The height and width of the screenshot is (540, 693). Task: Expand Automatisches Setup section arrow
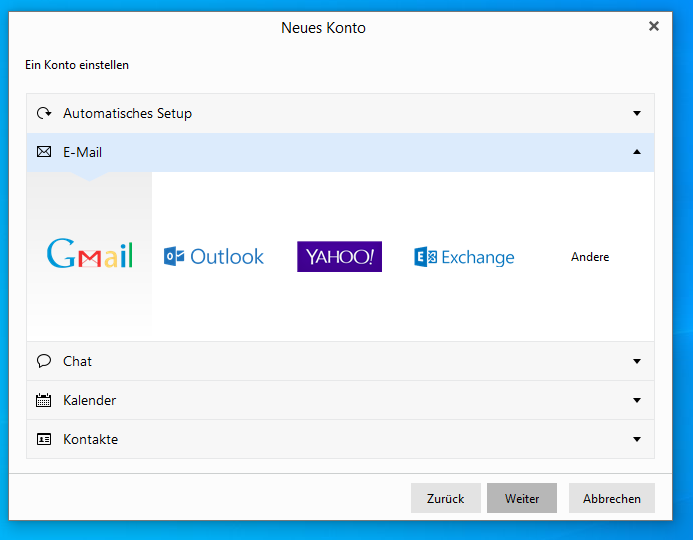637,113
